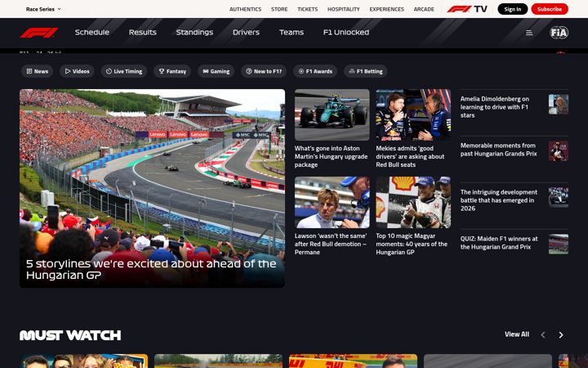The height and width of the screenshot is (368, 588).
Task: Open the Live Timing chip
Action: click(124, 71)
